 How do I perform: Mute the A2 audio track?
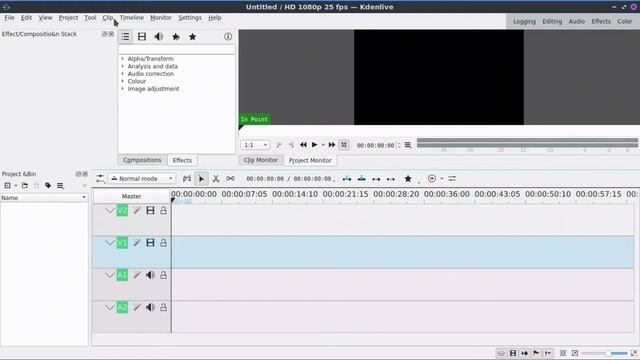[x=150, y=307]
